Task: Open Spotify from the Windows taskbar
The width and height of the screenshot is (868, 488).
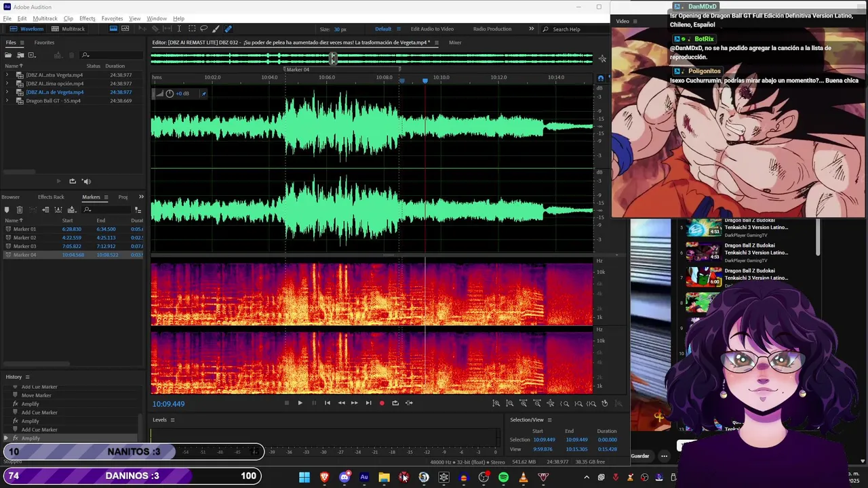Action: coord(503,477)
